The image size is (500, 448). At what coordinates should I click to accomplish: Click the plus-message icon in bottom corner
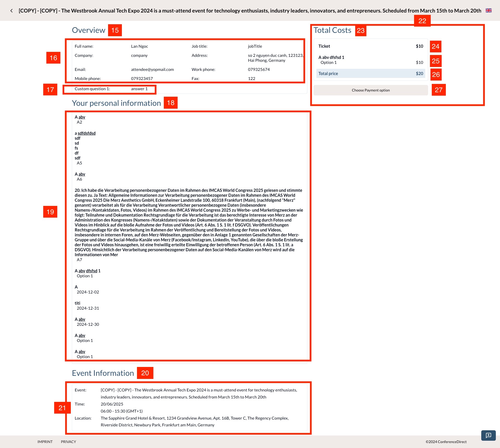click(488, 435)
